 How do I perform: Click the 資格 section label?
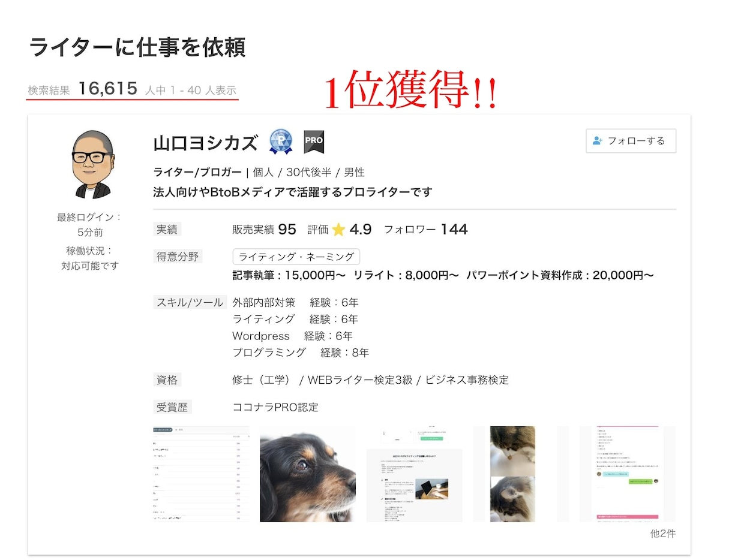(167, 380)
